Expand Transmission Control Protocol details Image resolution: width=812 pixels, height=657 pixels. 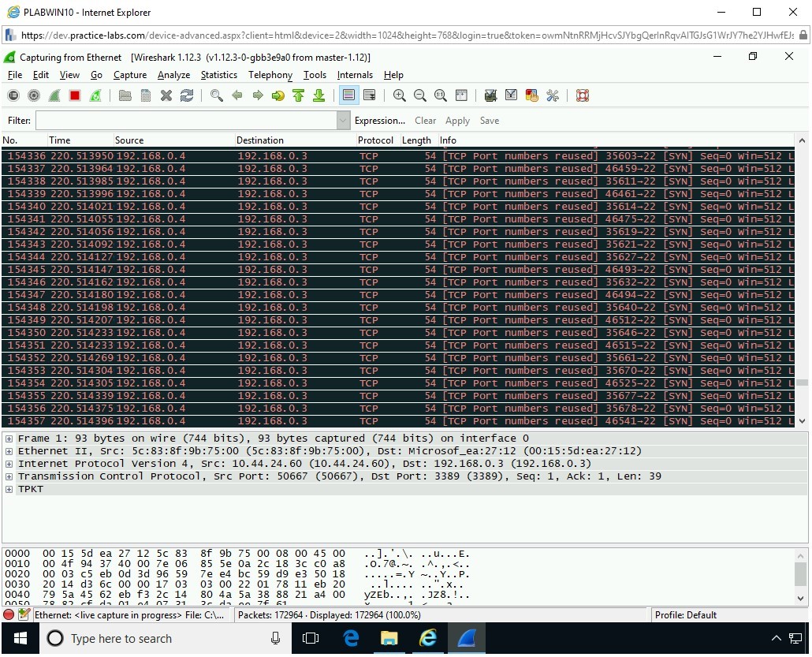coord(9,476)
